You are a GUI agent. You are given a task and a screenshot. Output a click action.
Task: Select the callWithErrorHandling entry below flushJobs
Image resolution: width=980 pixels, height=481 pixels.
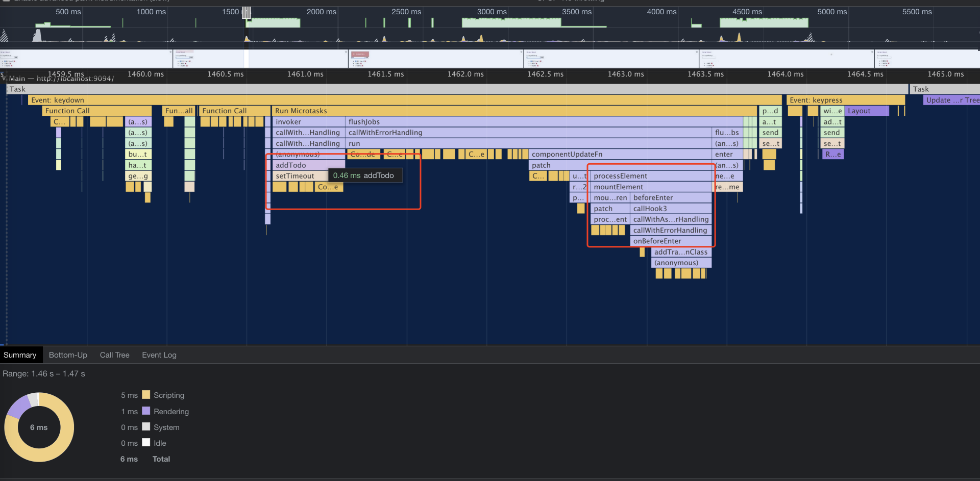528,133
